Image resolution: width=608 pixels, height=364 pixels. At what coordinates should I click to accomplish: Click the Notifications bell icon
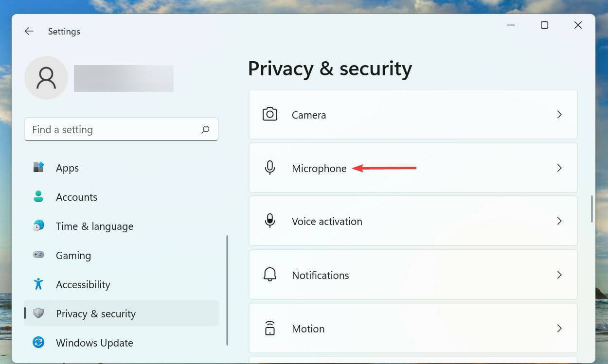tap(270, 275)
